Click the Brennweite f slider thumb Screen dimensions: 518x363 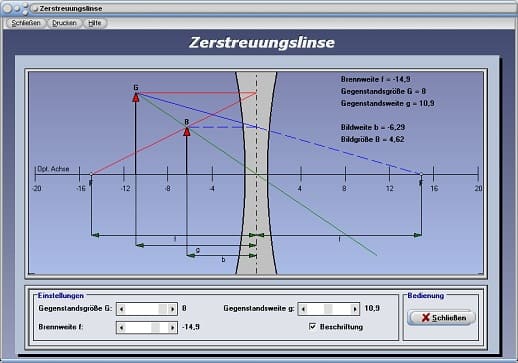155,328
